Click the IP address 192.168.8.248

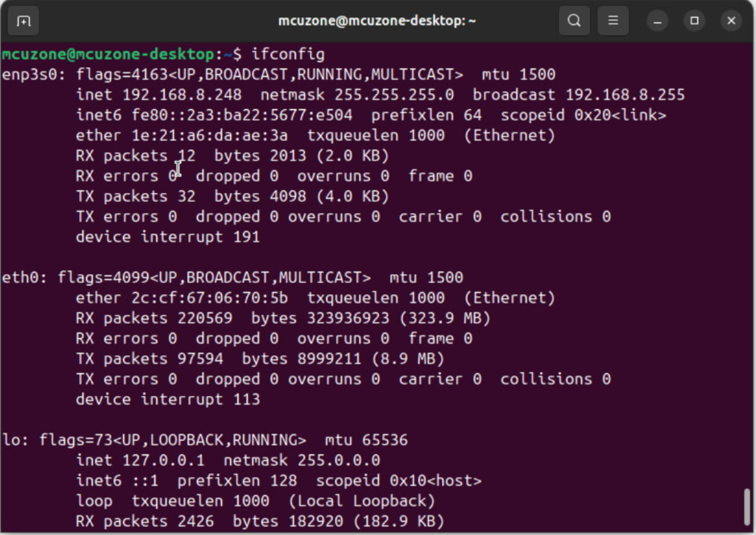click(x=182, y=94)
